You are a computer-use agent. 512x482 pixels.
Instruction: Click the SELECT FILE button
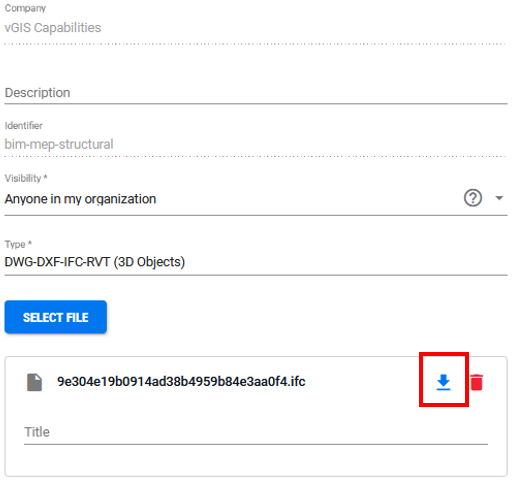tap(56, 317)
